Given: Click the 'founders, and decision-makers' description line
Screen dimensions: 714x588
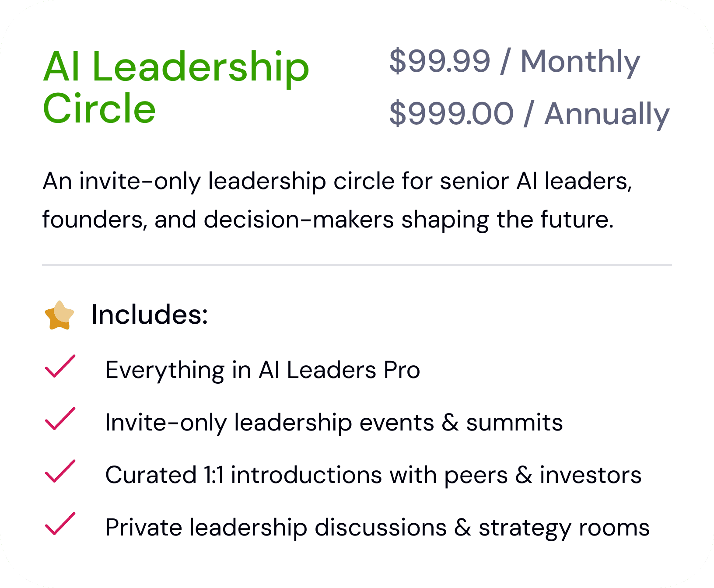Looking at the screenshot, I should (328, 220).
